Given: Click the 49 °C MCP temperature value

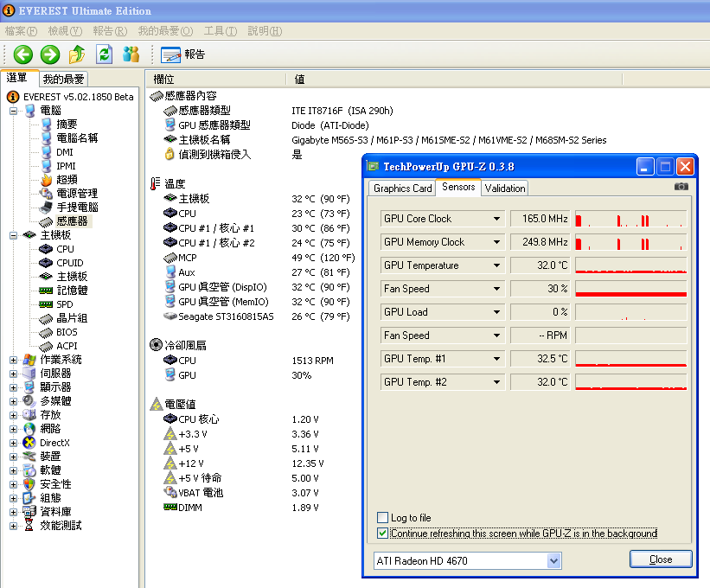Looking at the screenshot, I should (323, 258).
